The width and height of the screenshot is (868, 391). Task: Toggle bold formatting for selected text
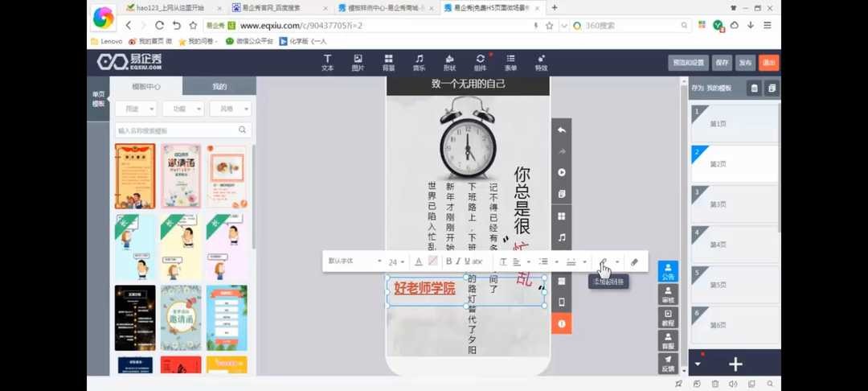[x=448, y=261]
